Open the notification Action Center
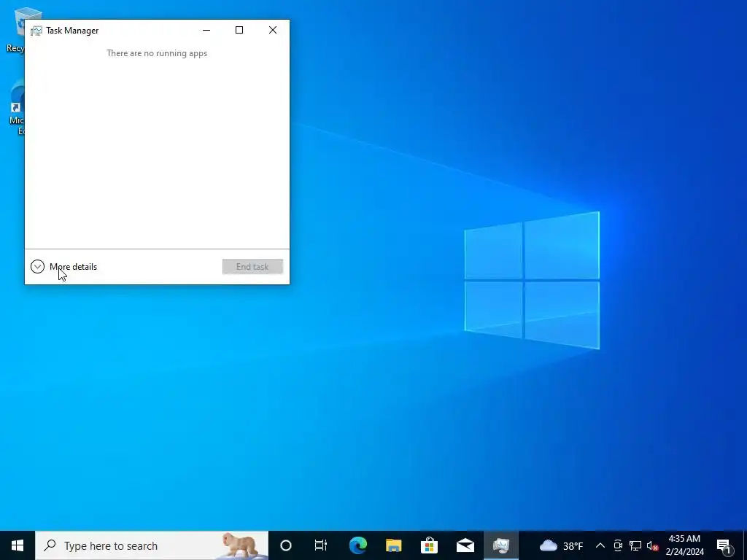 tap(724, 545)
